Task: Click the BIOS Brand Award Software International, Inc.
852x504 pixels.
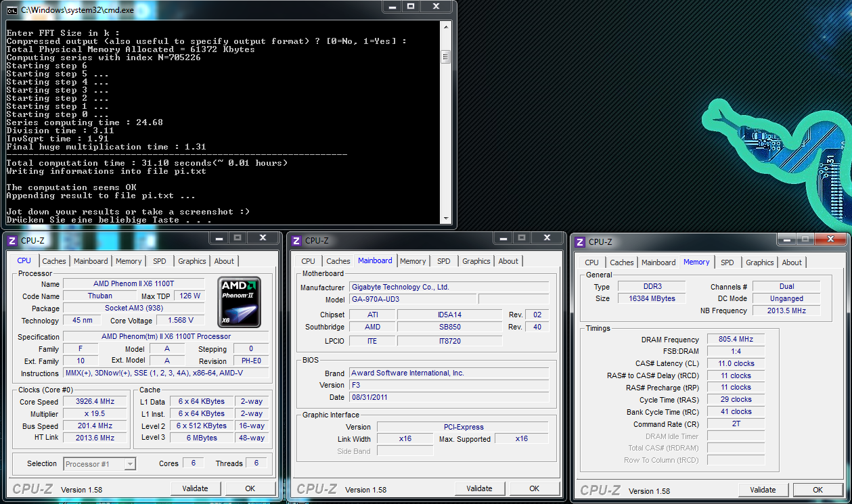Action: (x=449, y=373)
